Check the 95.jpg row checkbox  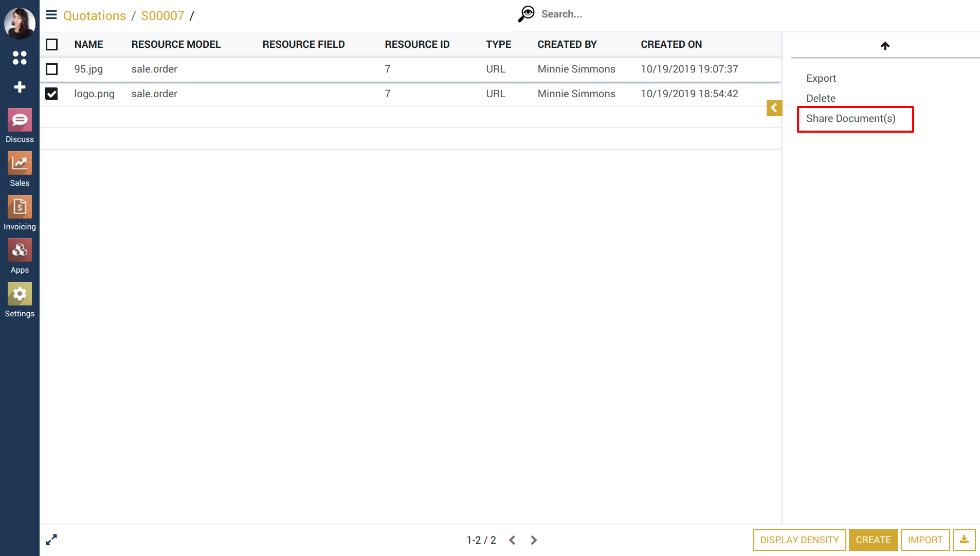click(x=51, y=69)
